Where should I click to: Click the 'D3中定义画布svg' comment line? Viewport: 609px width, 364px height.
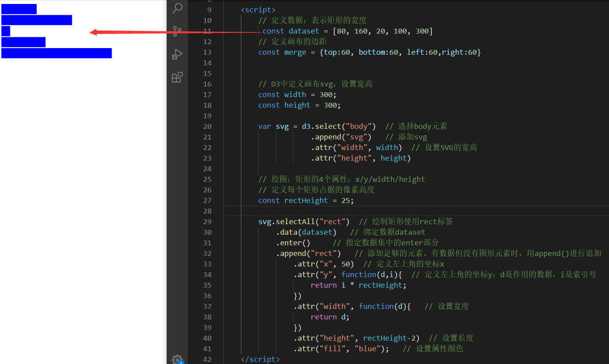tap(315, 84)
